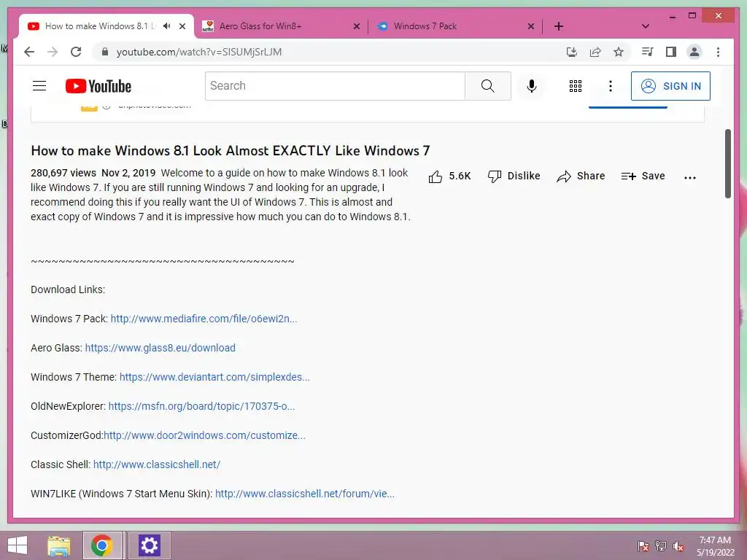Image resolution: width=747 pixels, height=560 pixels.
Task: Click the padlock site info icon
Action: coord(105,52)
